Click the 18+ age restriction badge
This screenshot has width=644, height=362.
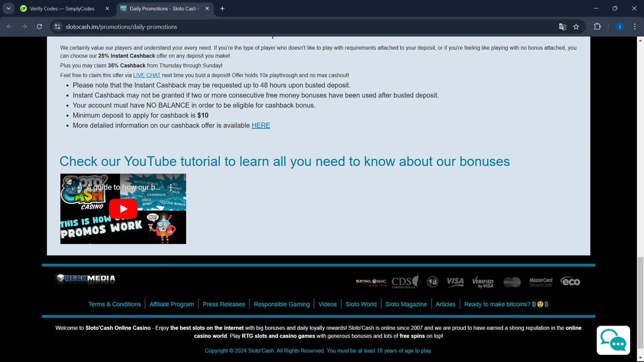[432, 281]
